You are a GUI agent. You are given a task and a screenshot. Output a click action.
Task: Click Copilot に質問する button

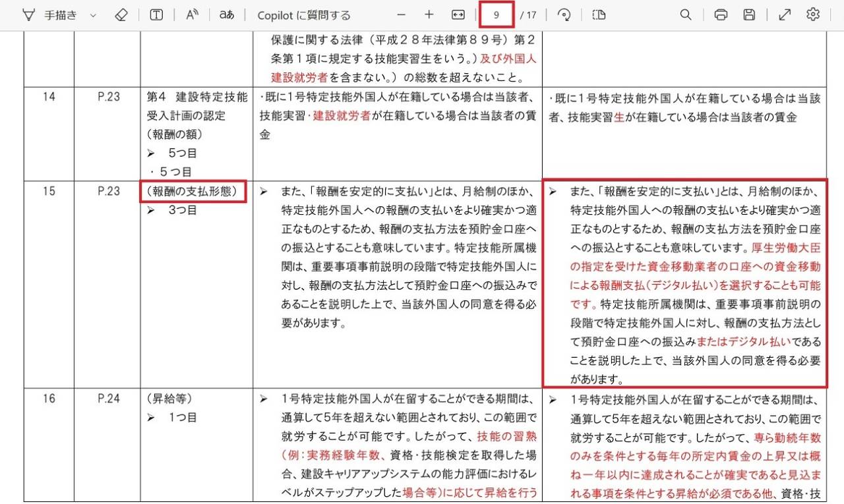click(304, 15)
